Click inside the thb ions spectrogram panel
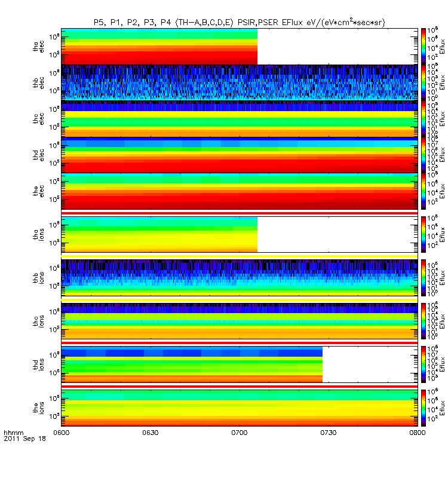Viewport: 448px width, 478px height. click(240, 278)
